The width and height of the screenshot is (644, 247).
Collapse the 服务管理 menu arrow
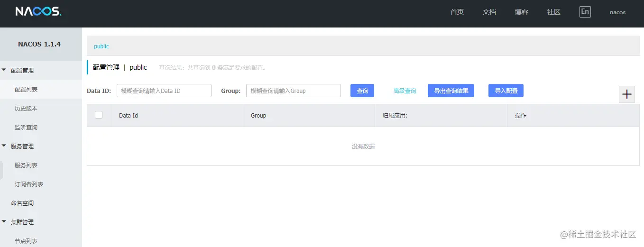[4, 146]
